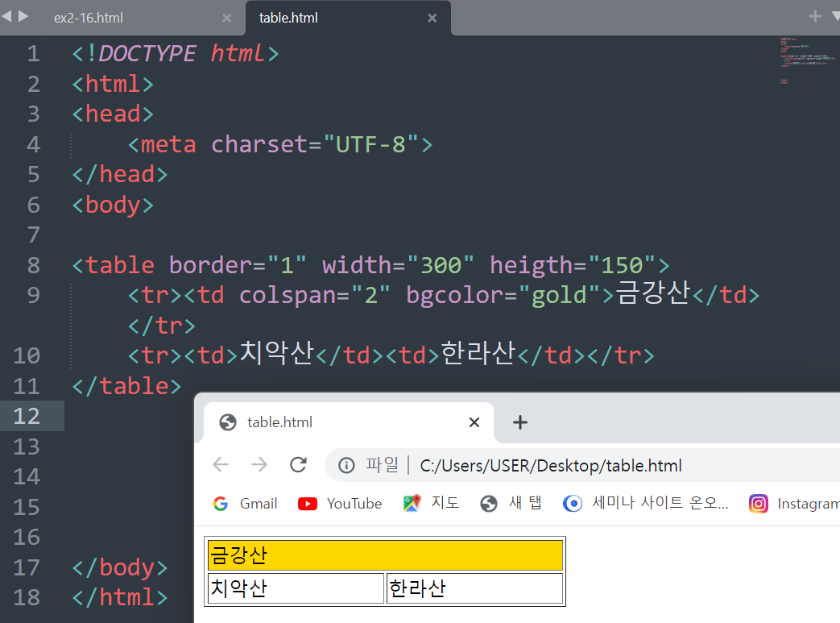Click the table border width line
This screenshot has height=623, width=840.
(370, 265)
